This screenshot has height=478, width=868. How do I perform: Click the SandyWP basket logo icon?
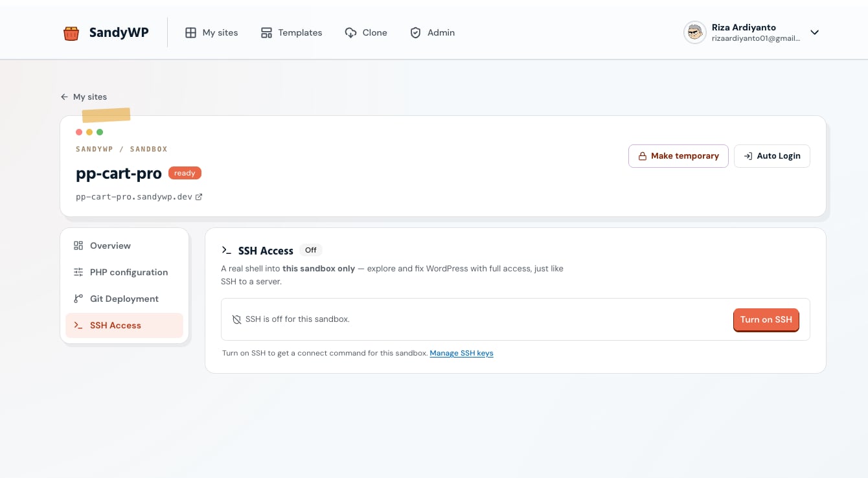(71, 32)
